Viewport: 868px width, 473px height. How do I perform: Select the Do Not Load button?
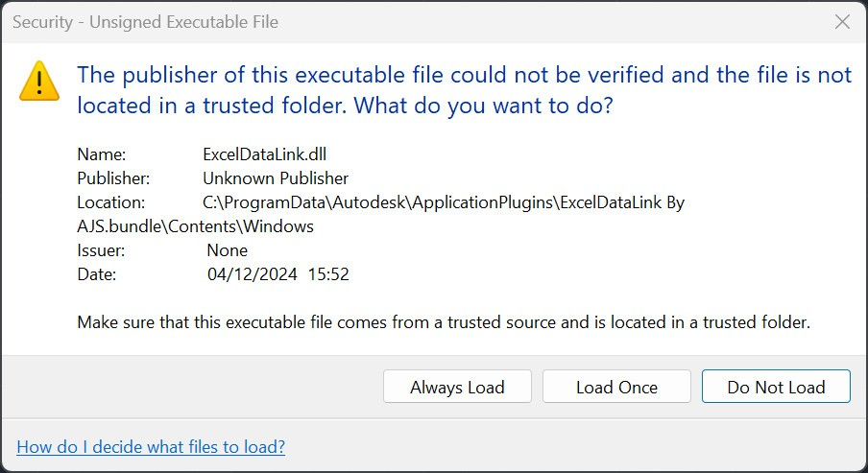tap(776, 387)
